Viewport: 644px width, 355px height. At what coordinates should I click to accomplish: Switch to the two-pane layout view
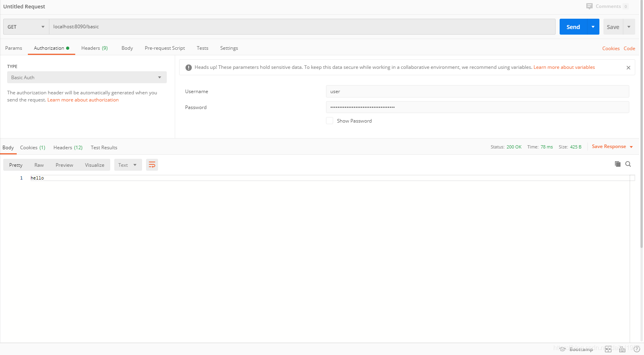point(608,349)
